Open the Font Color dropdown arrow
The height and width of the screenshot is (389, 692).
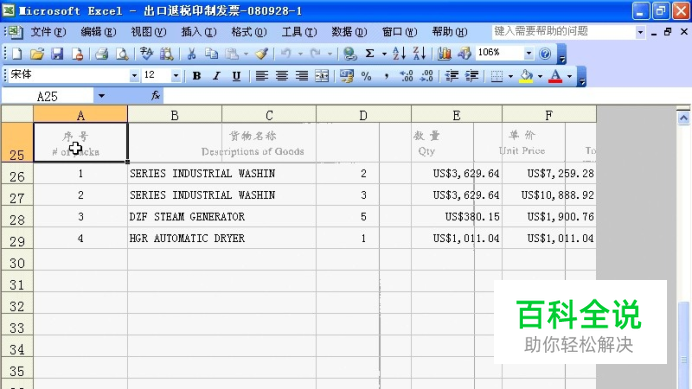tap(569, 76)
